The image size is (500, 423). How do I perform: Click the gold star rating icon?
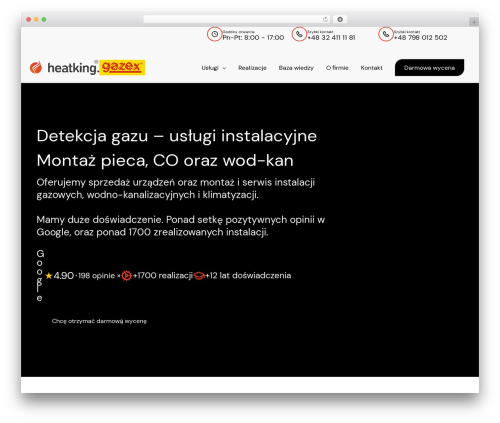[49, 276]
